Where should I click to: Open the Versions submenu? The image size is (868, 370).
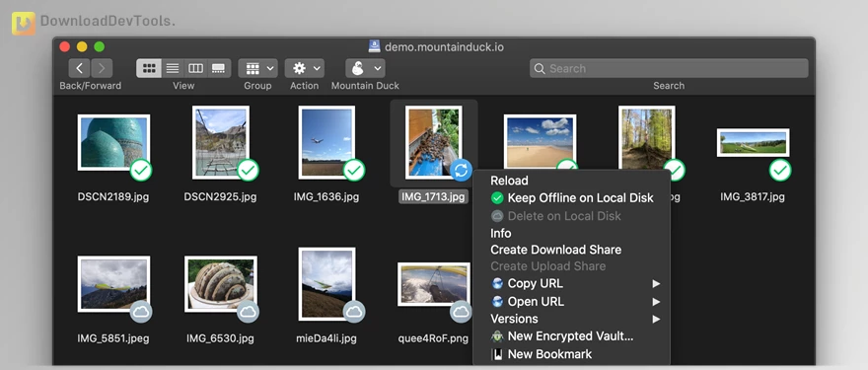pos(571,319)
